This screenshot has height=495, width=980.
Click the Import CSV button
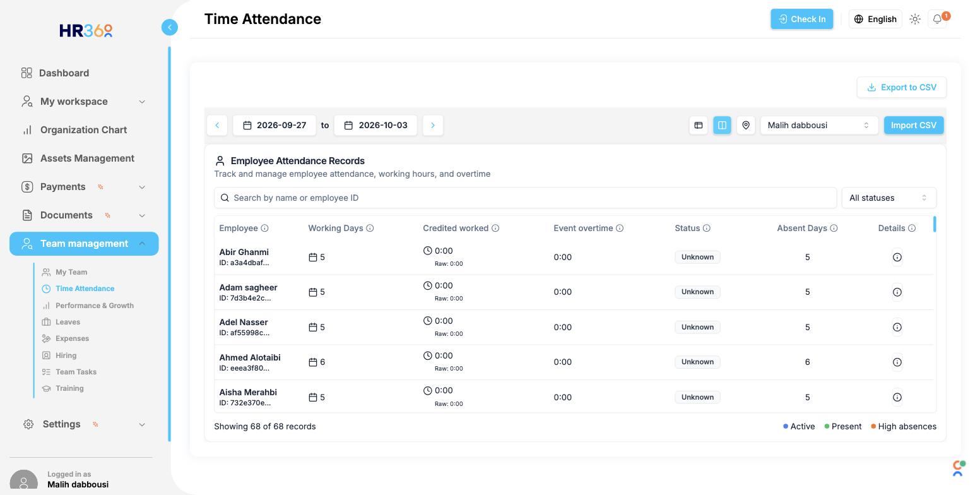914,125
